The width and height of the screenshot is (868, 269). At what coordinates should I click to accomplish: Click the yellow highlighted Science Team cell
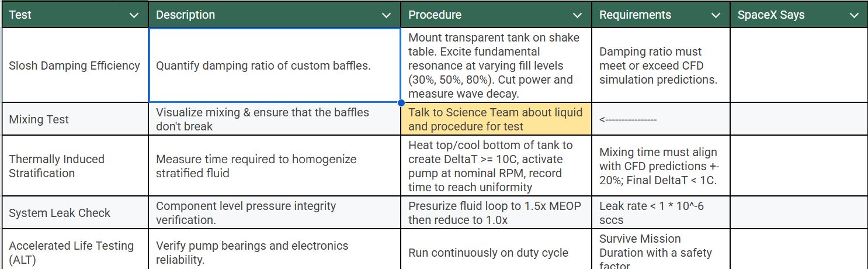[x=495, y=119]
